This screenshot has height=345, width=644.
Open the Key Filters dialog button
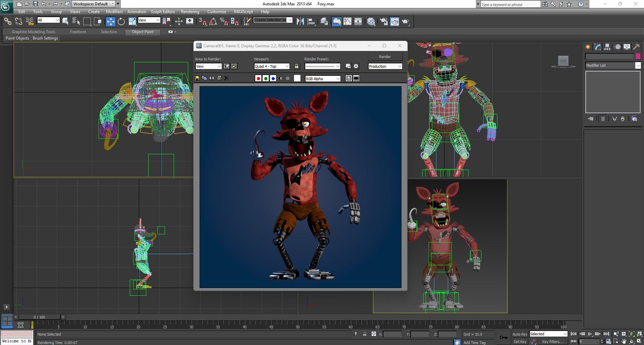tap(552, 342)
